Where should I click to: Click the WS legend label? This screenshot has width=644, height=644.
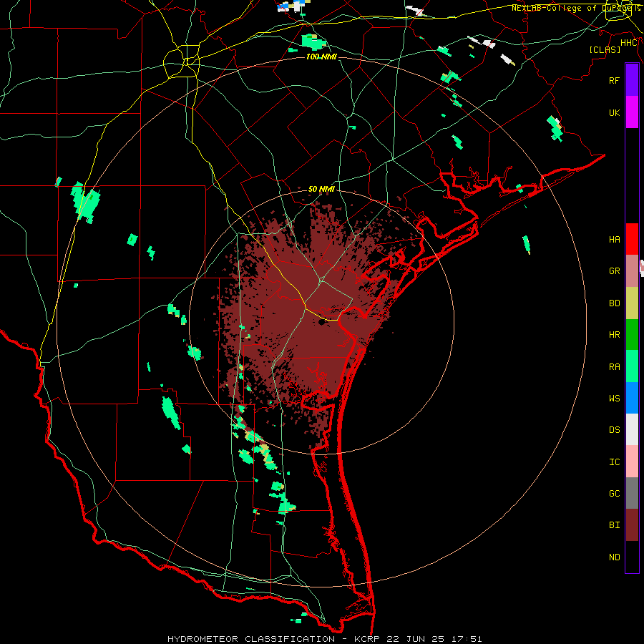(615, 399)
